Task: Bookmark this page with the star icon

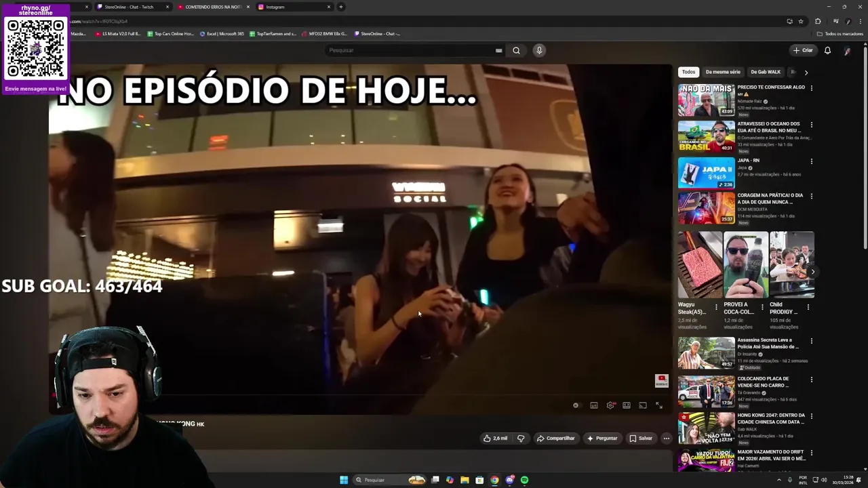Action: pyautogui.click(x=801, y=21)
